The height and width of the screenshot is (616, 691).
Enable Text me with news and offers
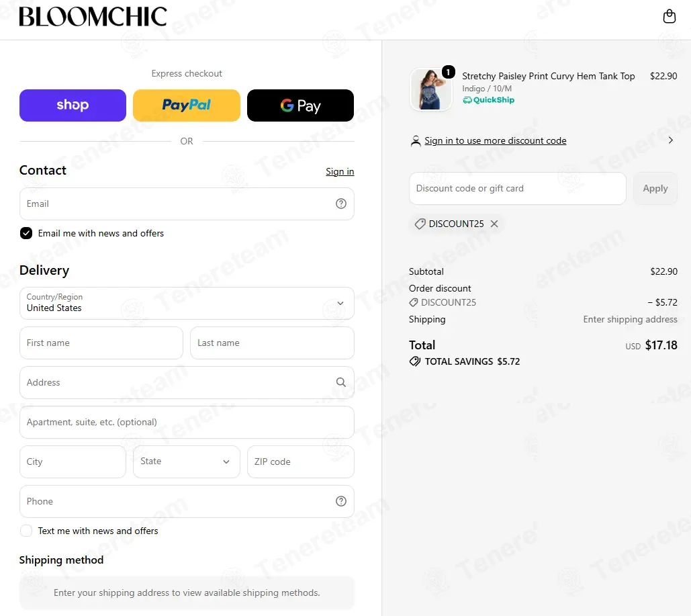point(26,531)
